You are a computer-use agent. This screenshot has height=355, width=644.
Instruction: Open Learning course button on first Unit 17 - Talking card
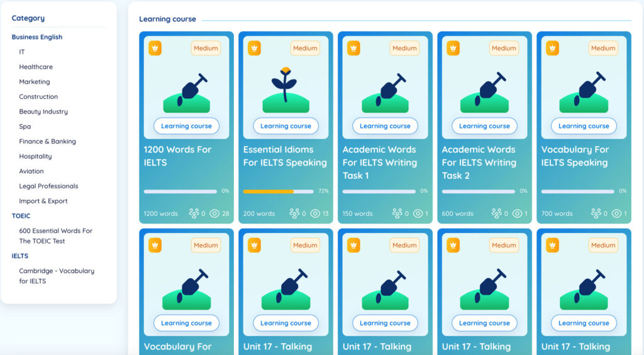(x=286, y=323)
